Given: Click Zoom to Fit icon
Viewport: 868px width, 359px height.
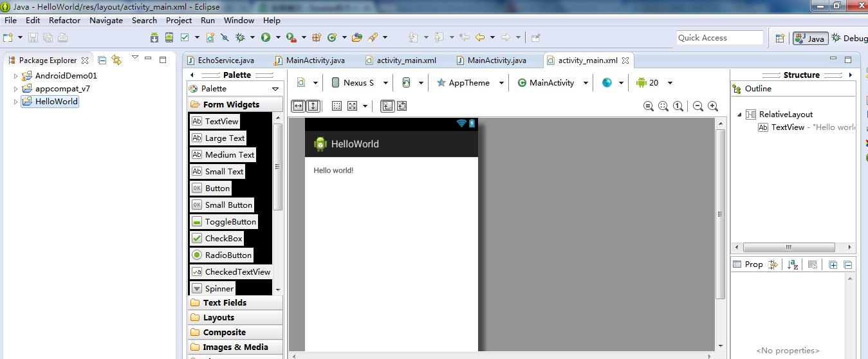Looking at the screenshot, I should pos(663,106).
